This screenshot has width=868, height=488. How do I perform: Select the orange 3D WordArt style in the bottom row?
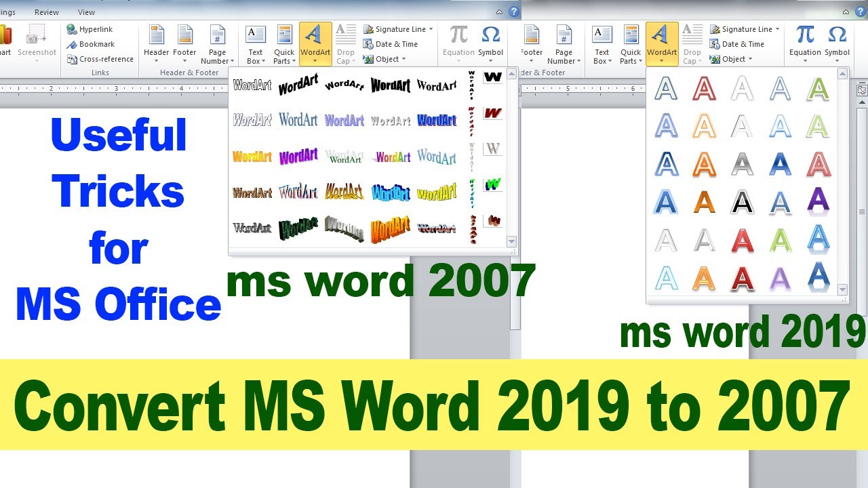click(x=391, y=228)
